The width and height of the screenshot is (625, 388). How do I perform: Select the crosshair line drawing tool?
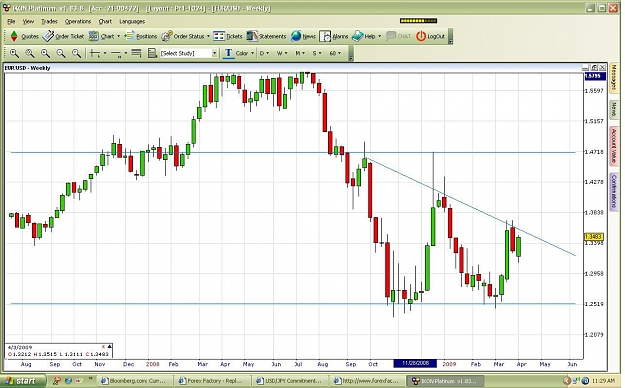click(x=95, y=53)
